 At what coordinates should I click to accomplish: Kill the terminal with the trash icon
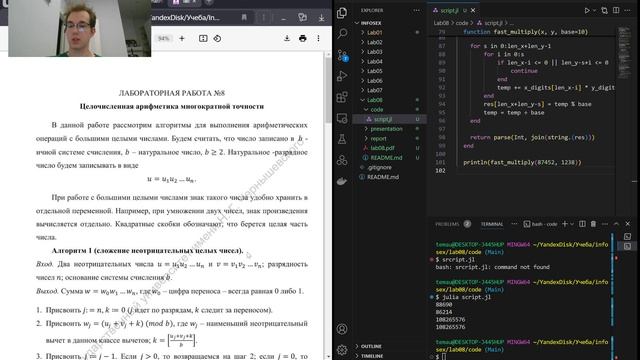click(x=593, y=224)
